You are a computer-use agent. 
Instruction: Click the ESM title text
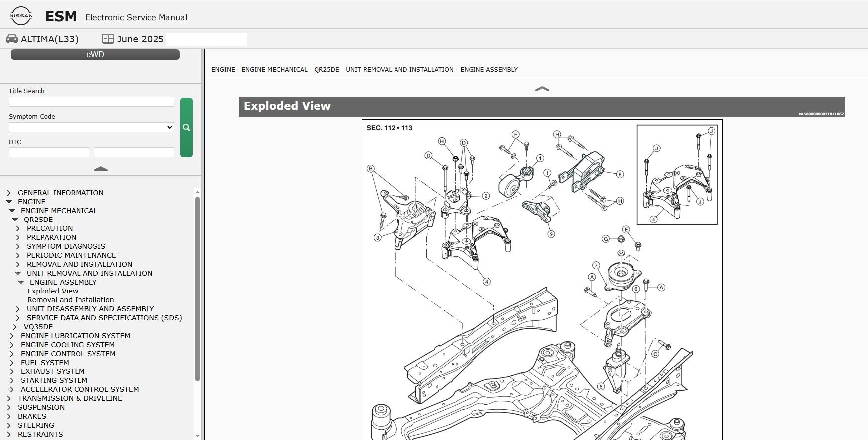coord(61,16)
